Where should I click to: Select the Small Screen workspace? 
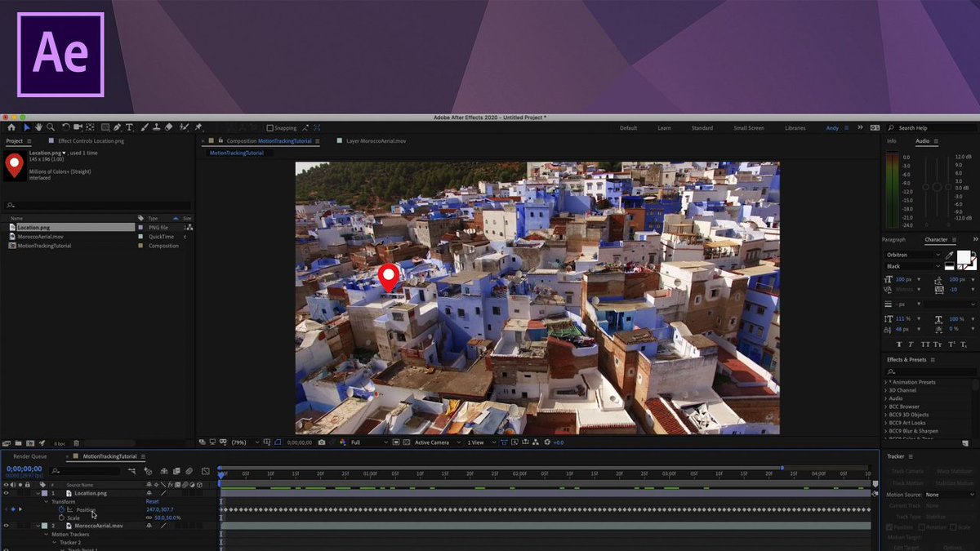(749, 128)
